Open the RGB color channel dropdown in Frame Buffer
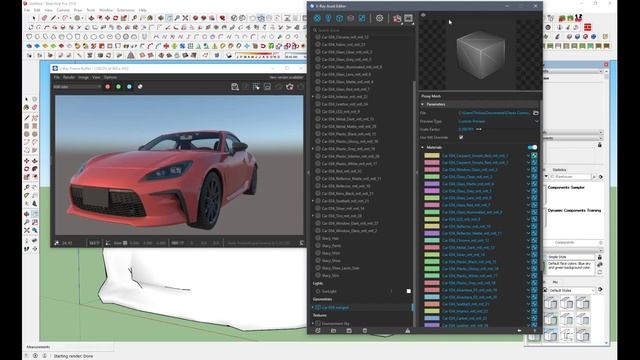 [x=77, y=87]
